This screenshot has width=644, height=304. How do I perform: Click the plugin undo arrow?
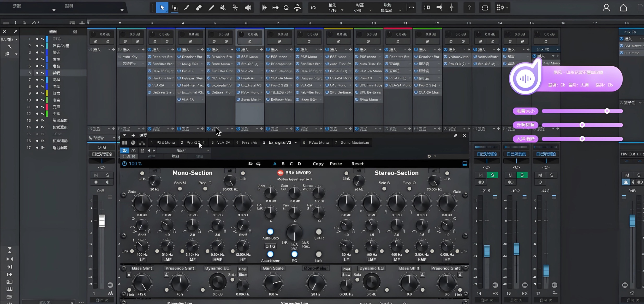click(250, 163)
